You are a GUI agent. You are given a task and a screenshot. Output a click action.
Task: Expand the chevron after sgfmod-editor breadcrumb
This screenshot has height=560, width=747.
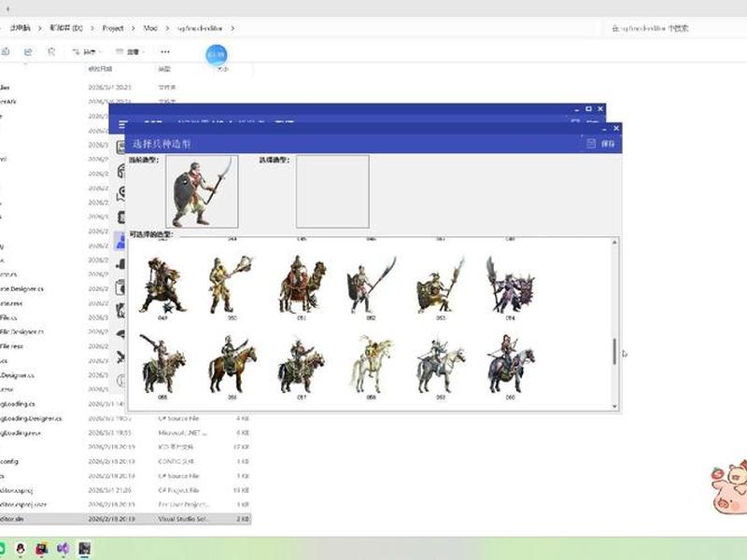point(233,28)
